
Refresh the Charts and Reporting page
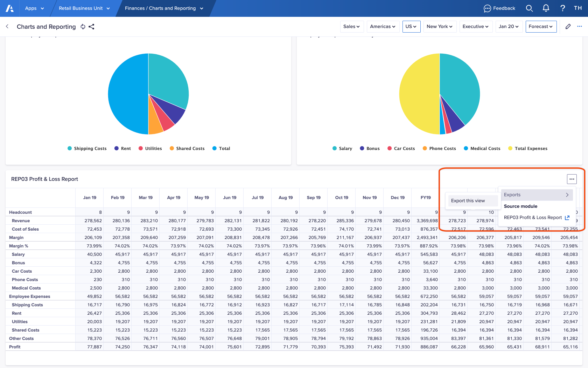coord(83,27)
